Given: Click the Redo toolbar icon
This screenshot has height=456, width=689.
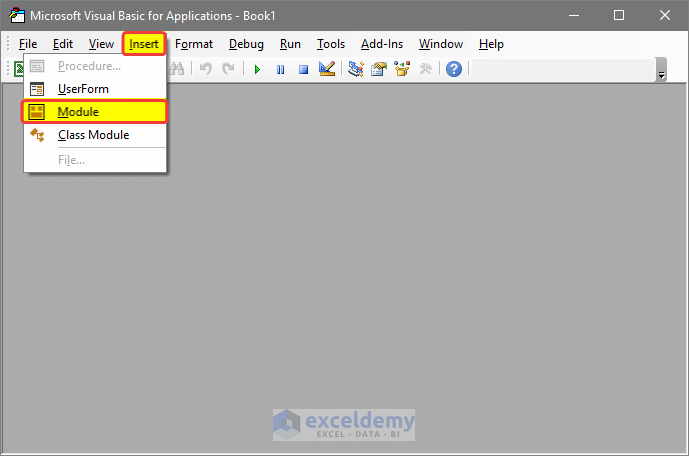Looking at the screenshot, I should point(228,69).
